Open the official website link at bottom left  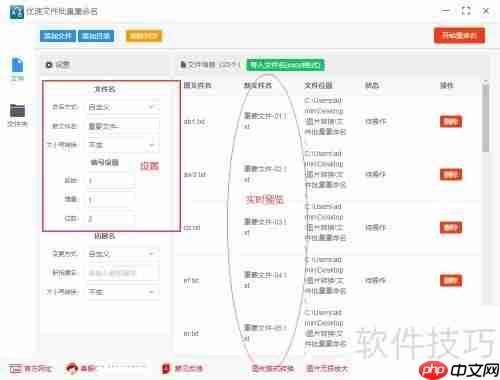pyautogui.click(x=31, y=369)
